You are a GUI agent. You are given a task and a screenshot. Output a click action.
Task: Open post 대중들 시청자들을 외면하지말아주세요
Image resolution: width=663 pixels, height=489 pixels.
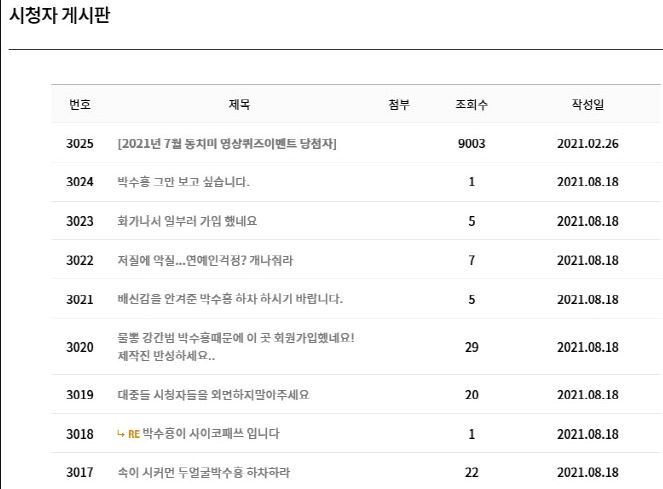213,394
